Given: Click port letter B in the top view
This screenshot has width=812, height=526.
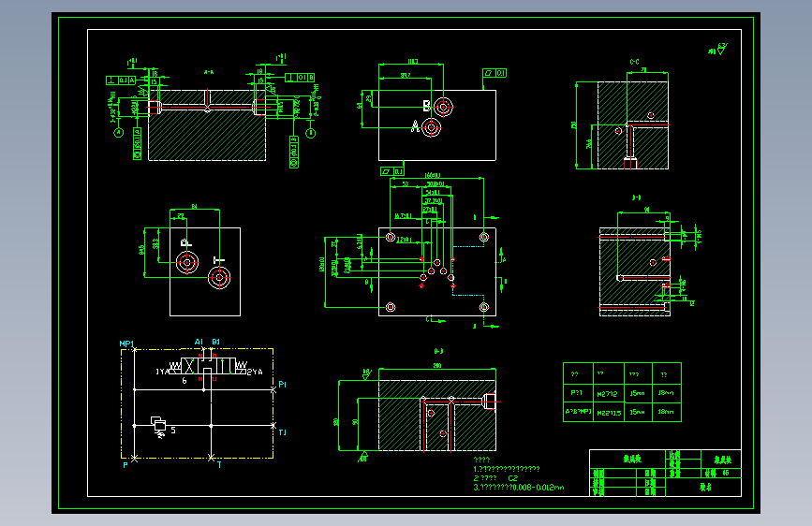Looking at the screenshot, I should click(426, 106).
